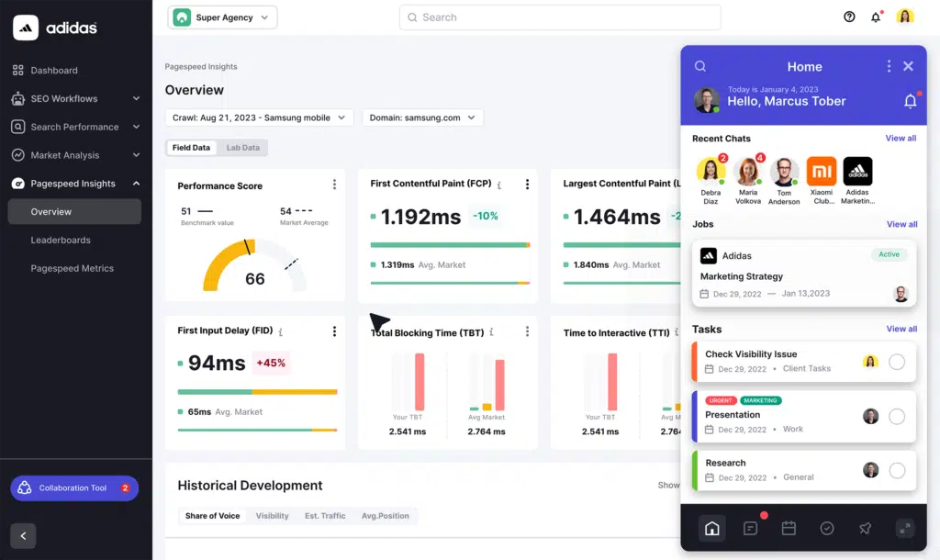Click the chat messages icon in bottom bar

point(750,528)
